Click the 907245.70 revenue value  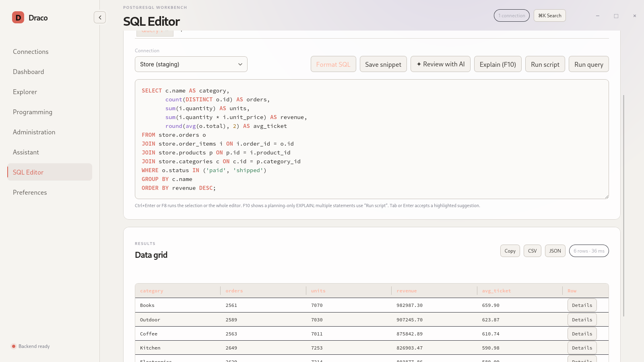pos(409,320)
